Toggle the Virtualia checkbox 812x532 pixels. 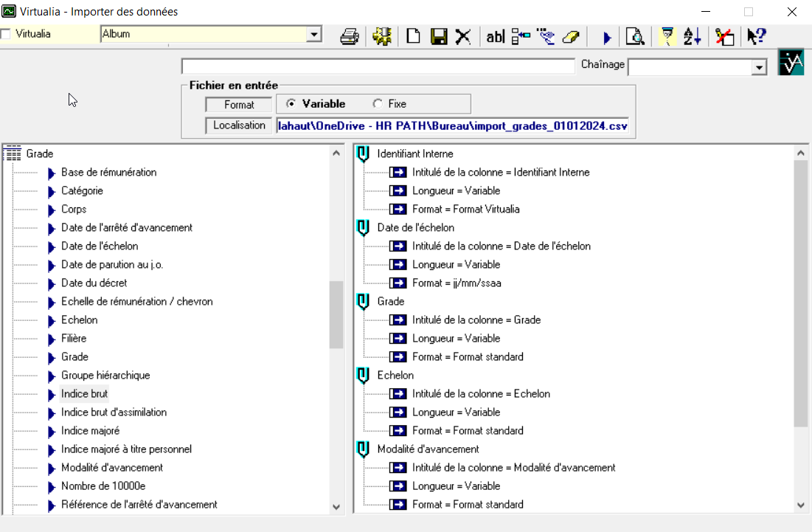point(7,34)
